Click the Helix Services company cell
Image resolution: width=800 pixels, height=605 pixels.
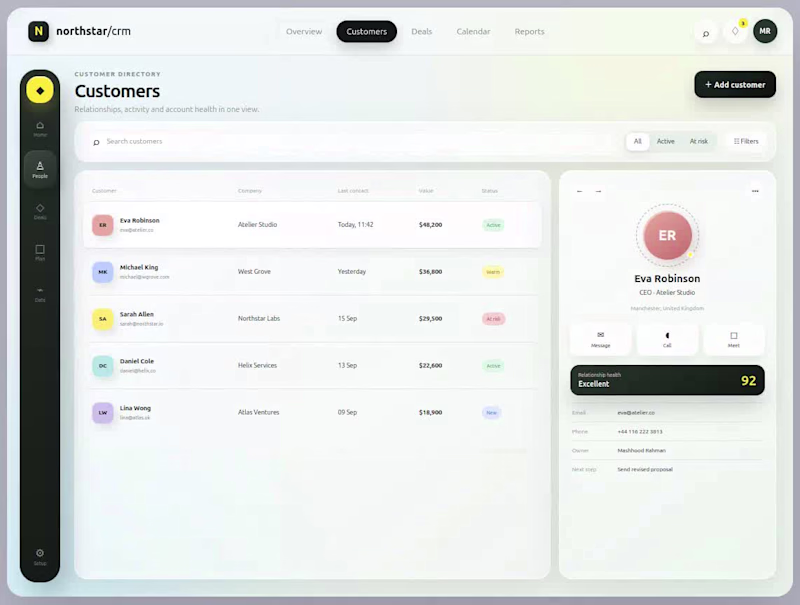[x=257, y=365]
